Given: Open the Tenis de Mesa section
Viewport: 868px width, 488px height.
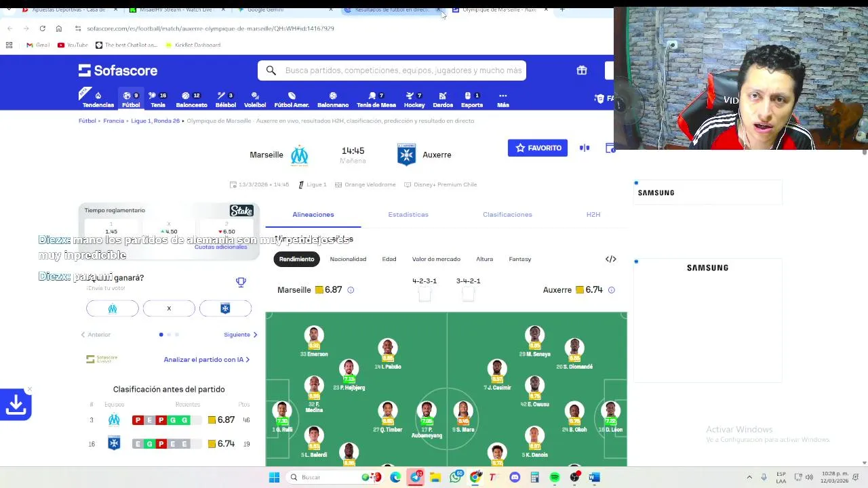Looking at the screenshot, I should 376,100.
